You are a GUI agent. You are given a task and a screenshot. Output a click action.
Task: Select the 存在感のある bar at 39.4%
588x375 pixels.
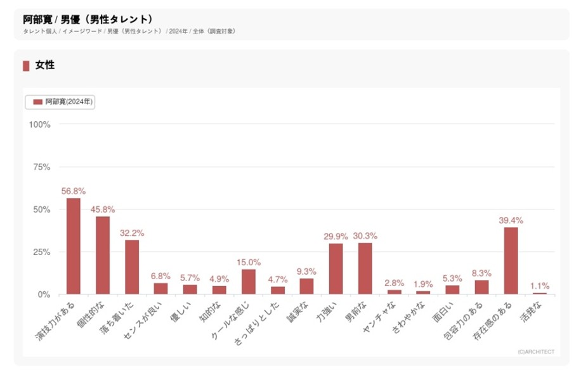511,261
